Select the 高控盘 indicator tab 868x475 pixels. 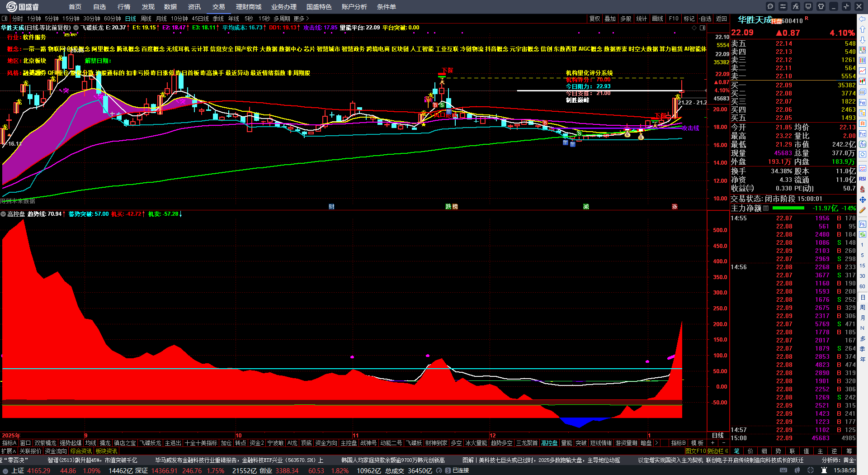(549, 443)
